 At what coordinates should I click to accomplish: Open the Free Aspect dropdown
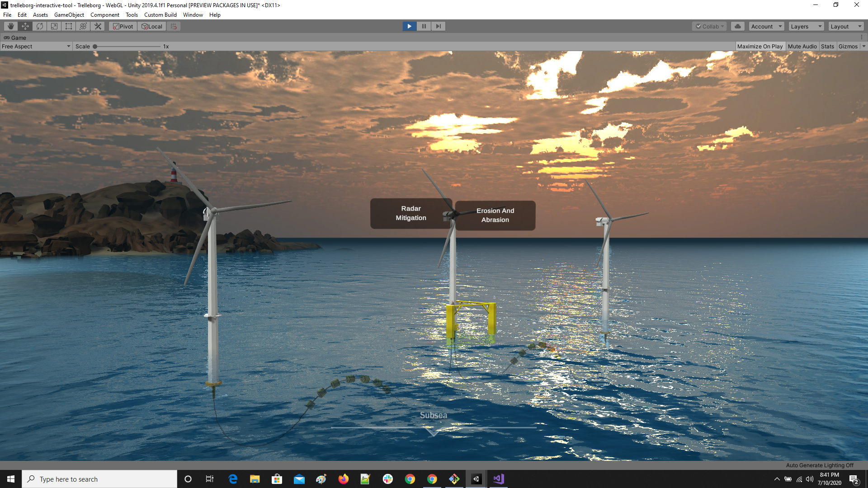pyautogui.click(x=36, y=46)
